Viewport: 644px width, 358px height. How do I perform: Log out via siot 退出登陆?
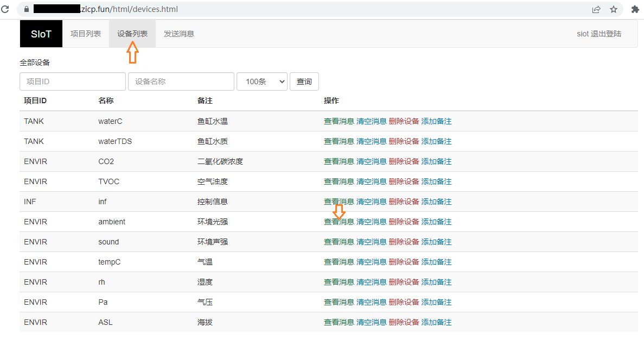click(599, 34)
